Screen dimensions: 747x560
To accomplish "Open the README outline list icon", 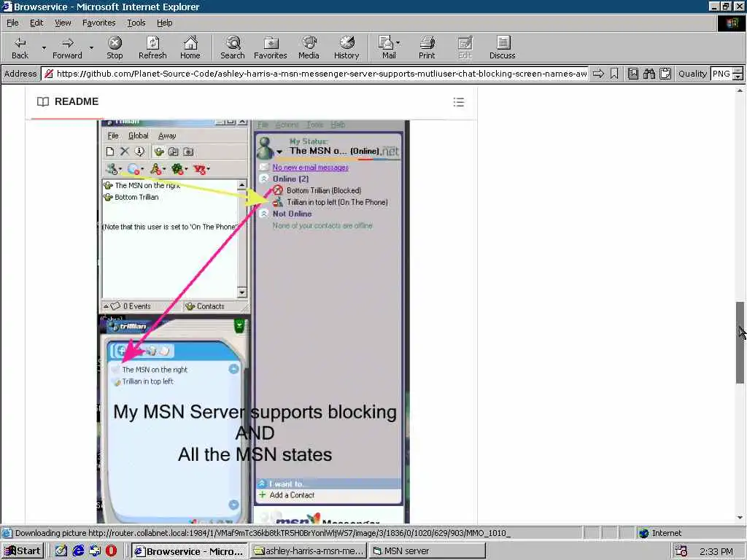I will click(x=459, y=102).
